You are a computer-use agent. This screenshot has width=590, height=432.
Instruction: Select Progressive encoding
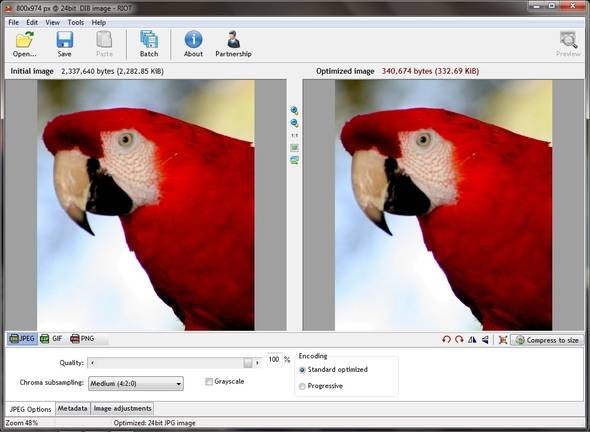tap(302, 386)
